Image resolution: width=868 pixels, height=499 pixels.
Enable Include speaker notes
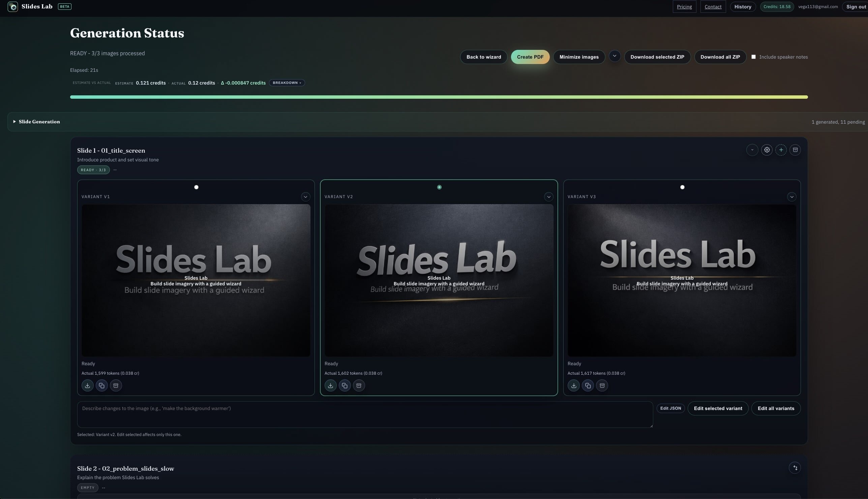(x=753, y=57)
